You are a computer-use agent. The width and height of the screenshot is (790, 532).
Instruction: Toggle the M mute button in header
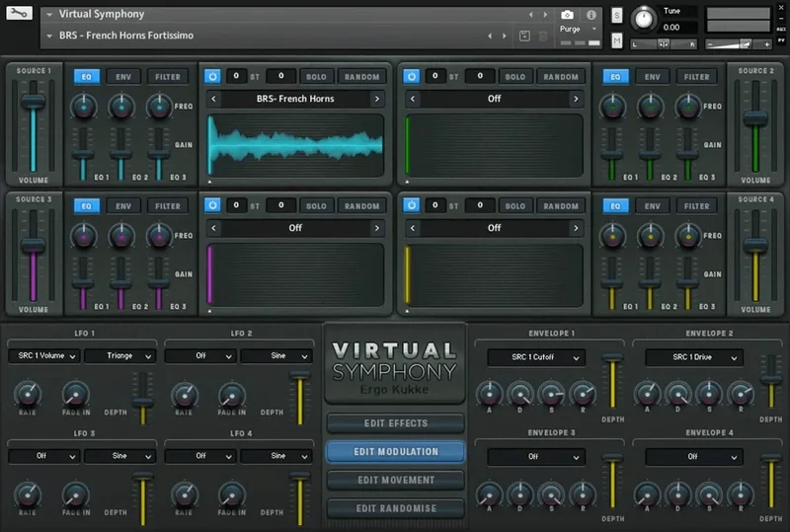[x=617, y=40]
